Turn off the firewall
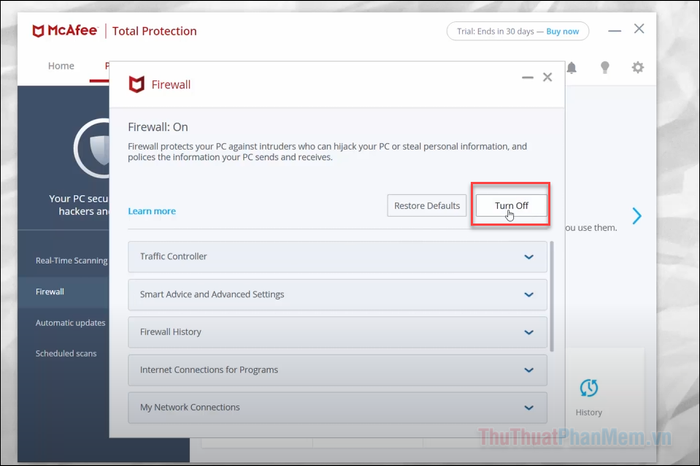The image size is (700, 466). [511, 206]
